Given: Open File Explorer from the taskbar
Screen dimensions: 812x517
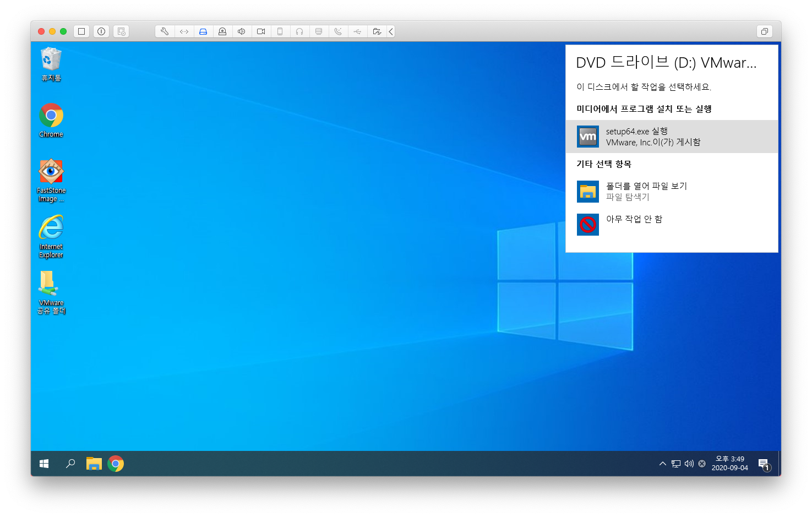Looking at the screenshot, I should [94, 464].
